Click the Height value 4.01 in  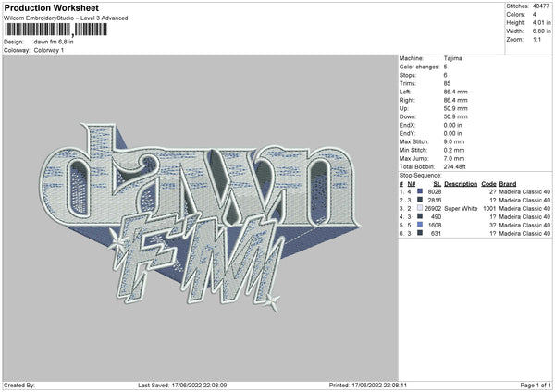541,22
